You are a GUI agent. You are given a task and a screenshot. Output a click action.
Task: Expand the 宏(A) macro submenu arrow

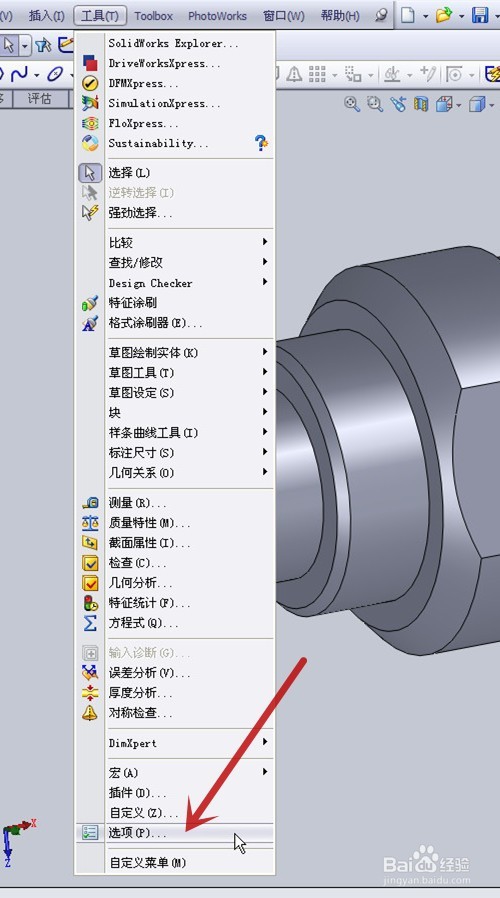click(x=265, y=772)
